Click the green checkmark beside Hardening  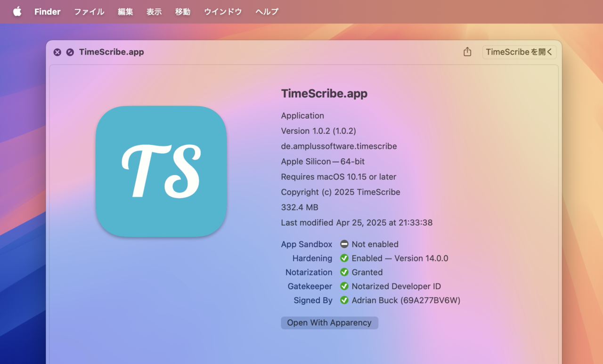(344, 259)
